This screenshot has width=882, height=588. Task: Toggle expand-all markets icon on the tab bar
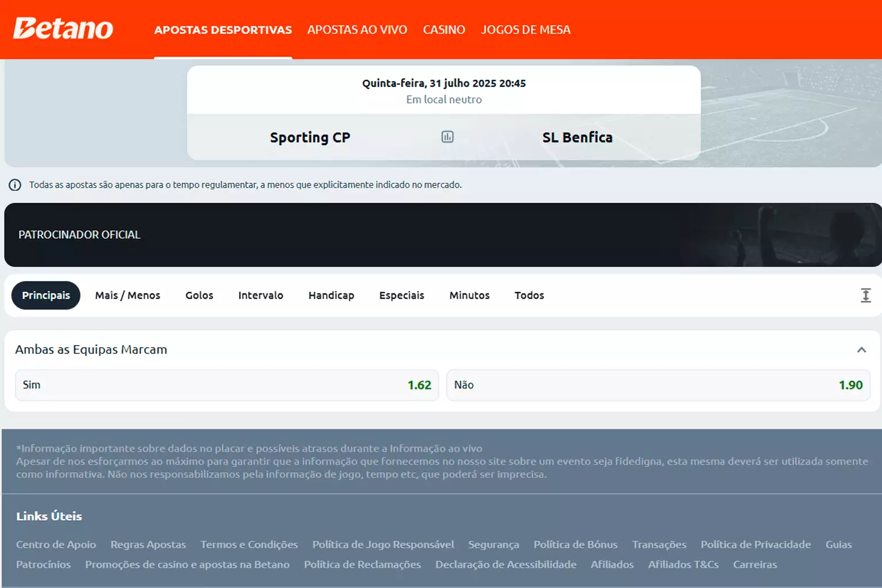pos(866,295)
